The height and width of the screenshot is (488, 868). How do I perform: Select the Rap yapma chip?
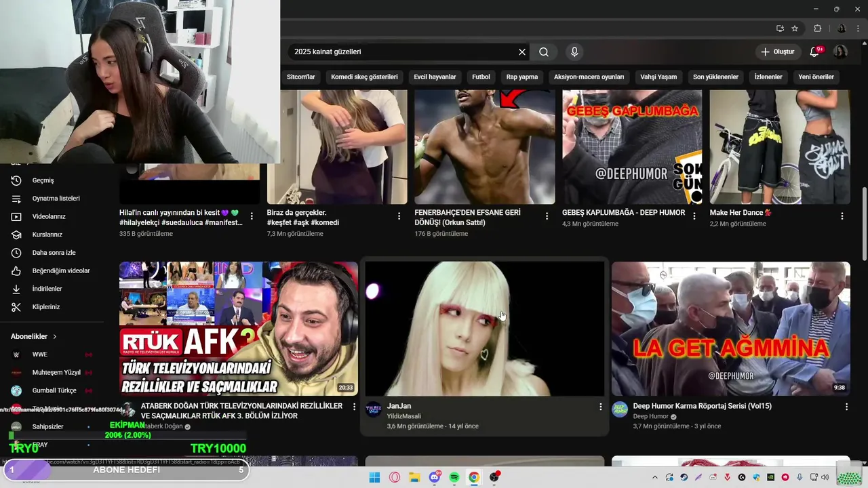pyautogui.click(x=522, y=77)
